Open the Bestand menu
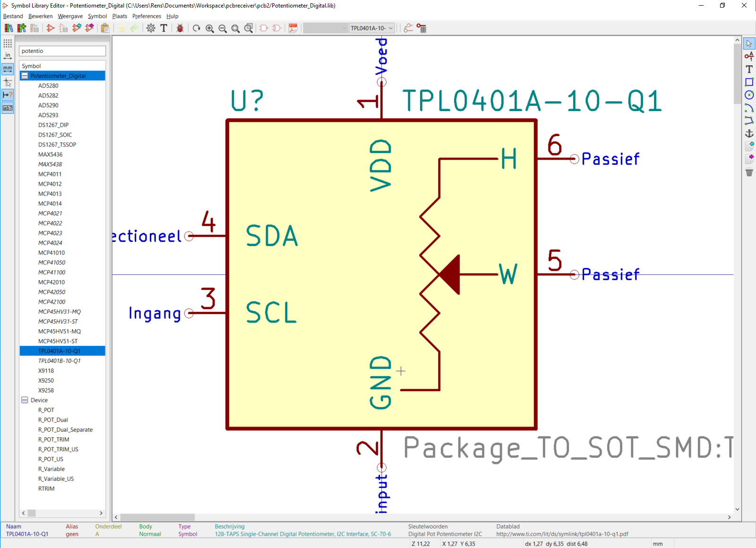756x548 pixels. tap(13, 16)
